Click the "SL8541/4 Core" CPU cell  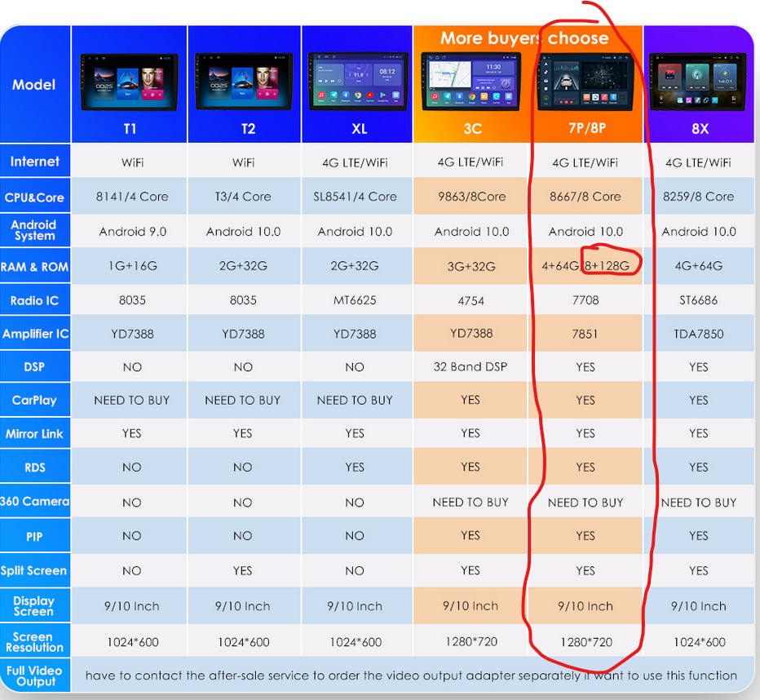[356, 197]
